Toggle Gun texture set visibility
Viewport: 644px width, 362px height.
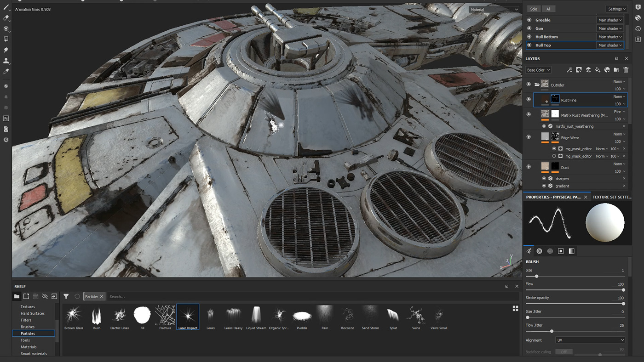coord(529,28)
